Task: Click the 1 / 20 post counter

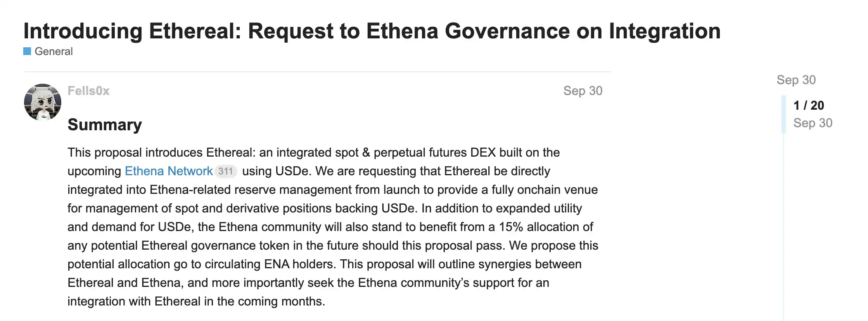Action: tap(809, 105)
